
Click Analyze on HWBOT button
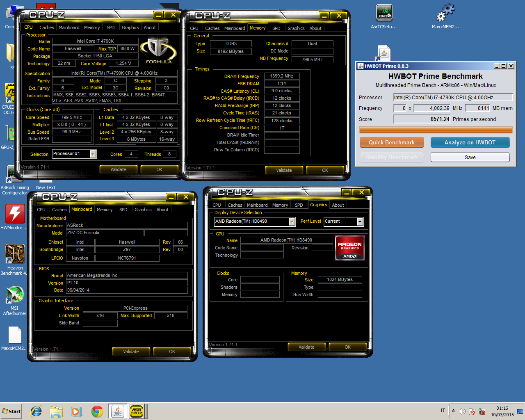tap(470, 142)
